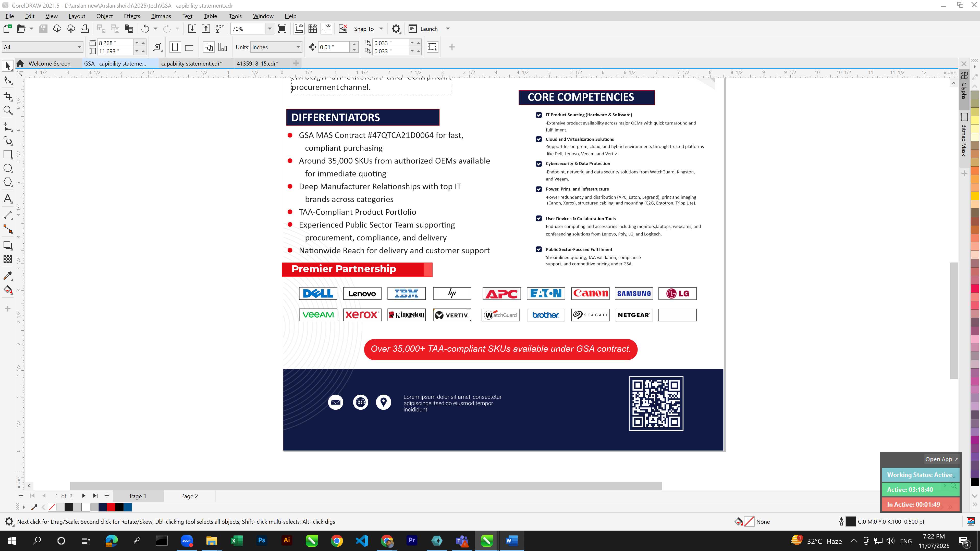
Task: Open the Object menu
Action: click(x=104, y=16)
